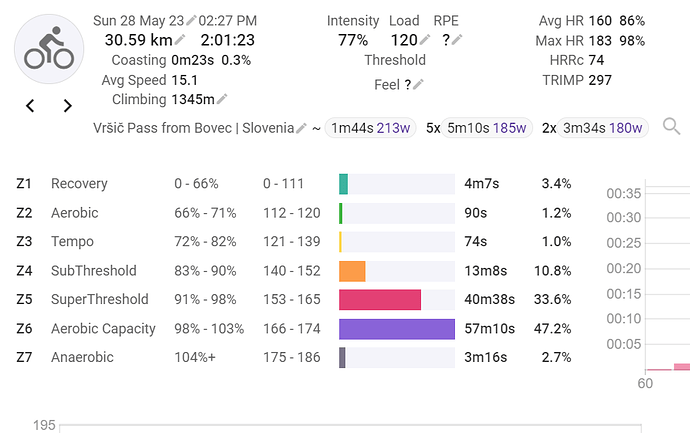
Task: Select the 5m10s 185w interval chip
Action: 487,128
